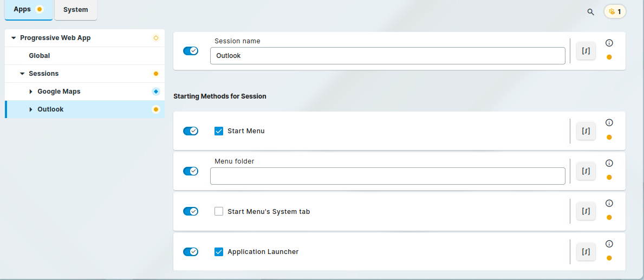The width and height of the screenshot is (644, 280).
Task: Open the pending changes counter badge
Action: (615, 11)
